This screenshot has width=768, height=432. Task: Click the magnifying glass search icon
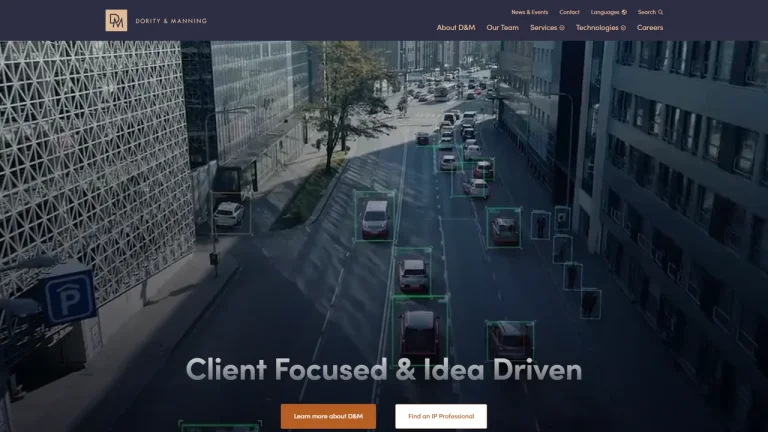660,12
